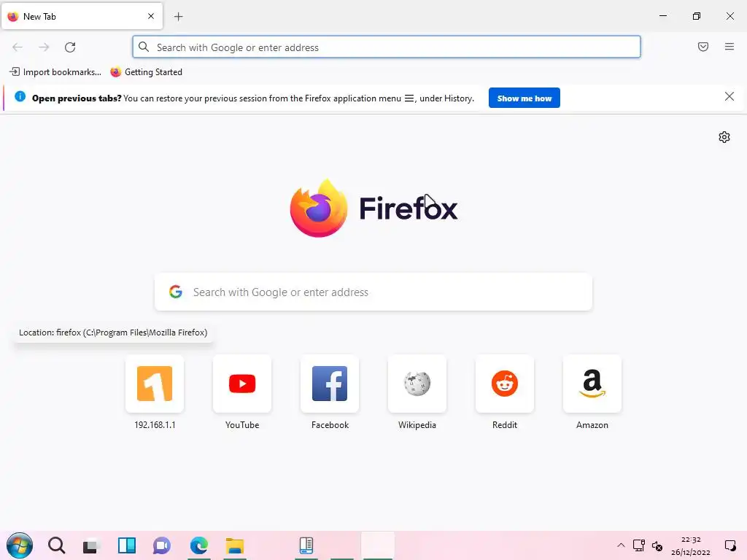Screen dimensions: 747x560
Task: Open Task View on the taskbar
Action: (x=90, y=545)
